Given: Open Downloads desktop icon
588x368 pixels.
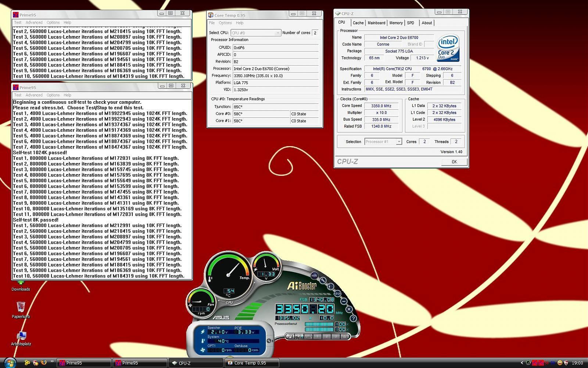Looking at the screenshot, I should (x=21, y=286).
